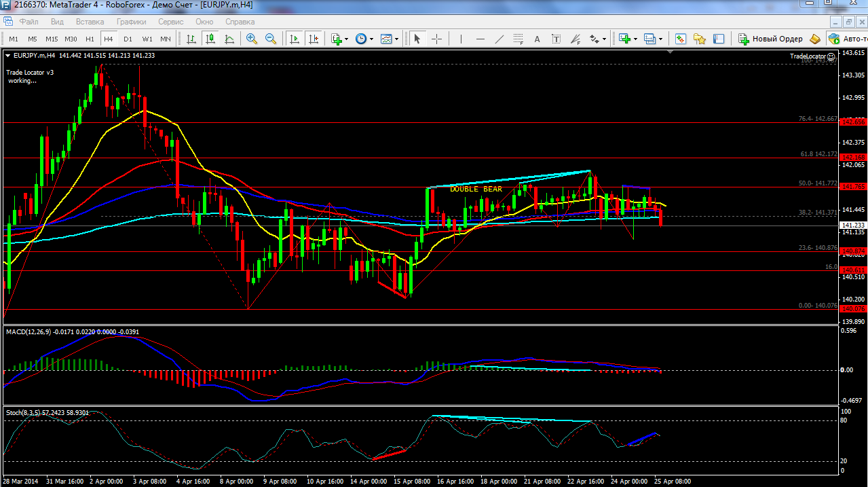Zoom out of the chart
This screenshot has height=487, width=868.
tap(271, 39)
